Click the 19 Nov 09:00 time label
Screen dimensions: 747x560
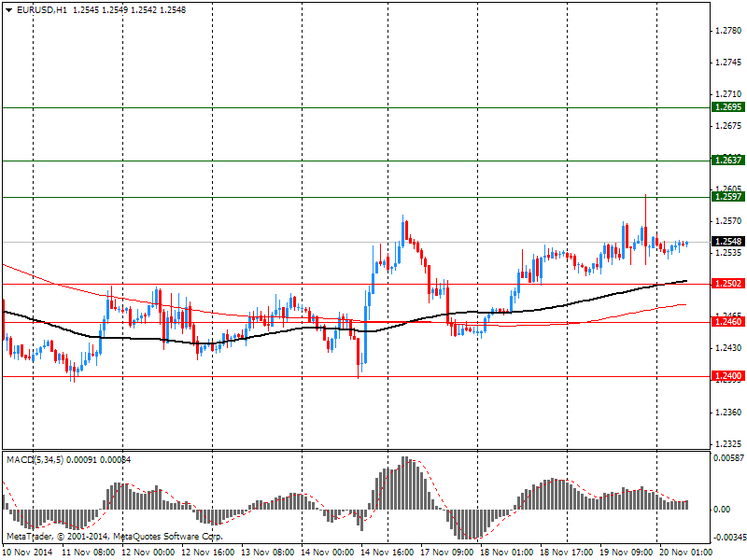(626, 553)
